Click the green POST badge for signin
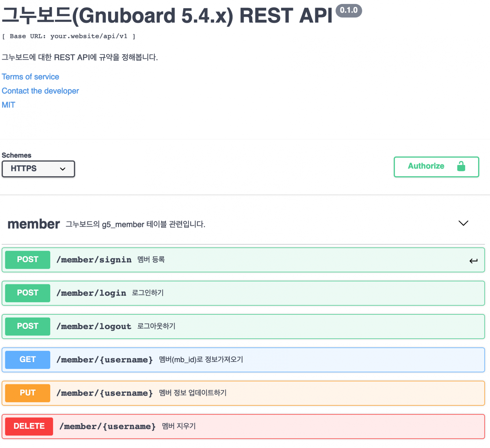This screenshot has height=448, width=490. click(28, 260)
